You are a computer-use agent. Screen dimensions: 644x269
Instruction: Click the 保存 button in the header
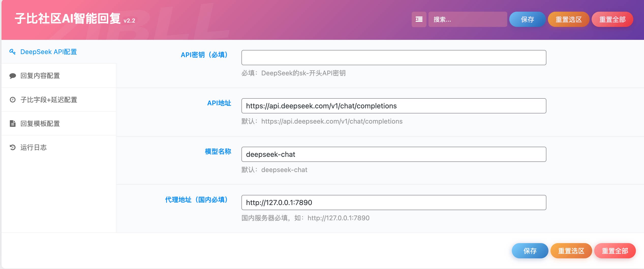[527, 19]
